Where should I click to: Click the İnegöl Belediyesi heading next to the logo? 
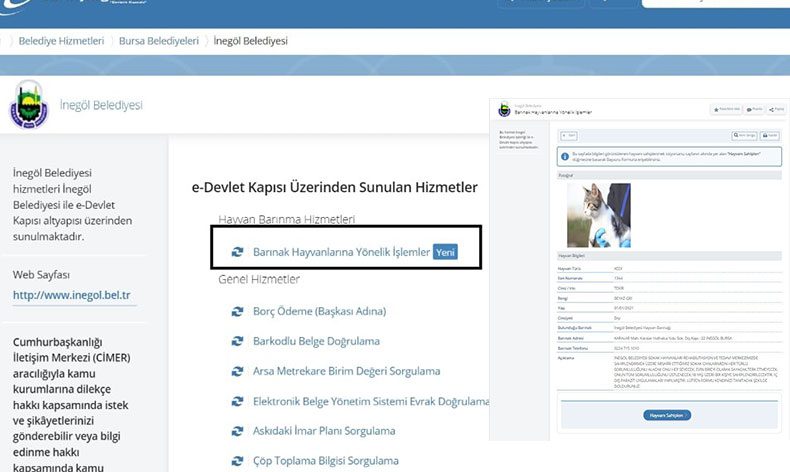click(101, 105)
